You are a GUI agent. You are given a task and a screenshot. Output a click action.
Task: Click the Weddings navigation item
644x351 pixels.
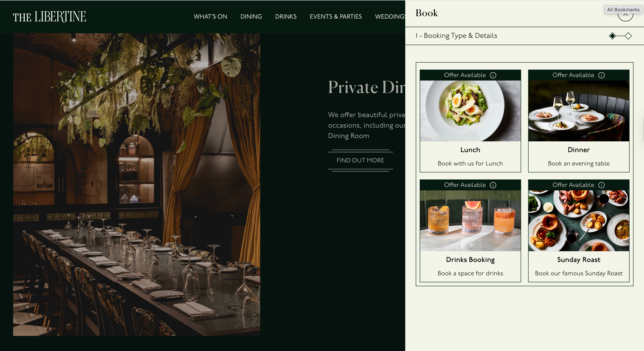coord(390,16)
